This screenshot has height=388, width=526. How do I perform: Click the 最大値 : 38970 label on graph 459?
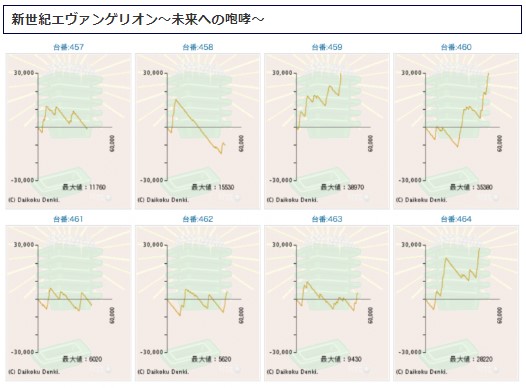point(342,187)
